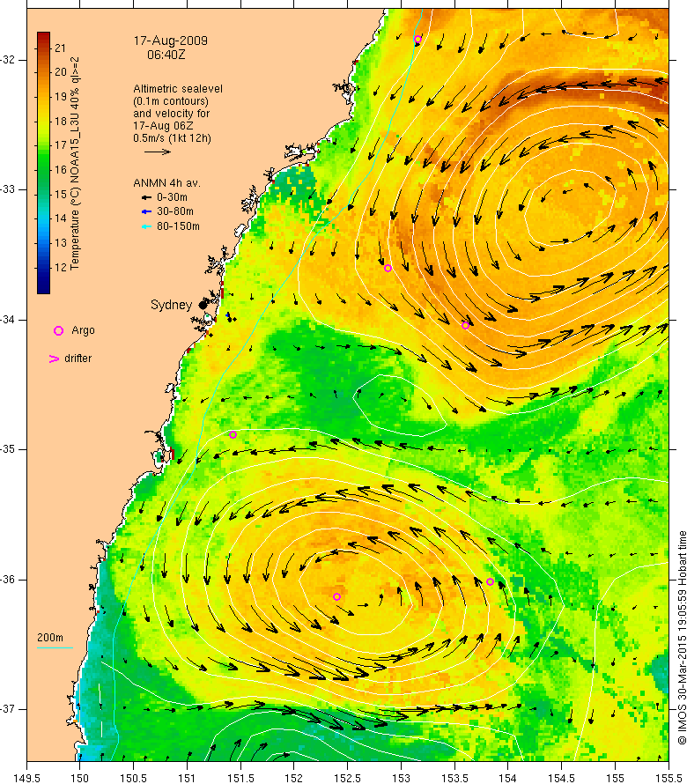Viewport: 687px width, 784px height.
Task: Click the magenta Argo legend circle
Action: [58, 330]
